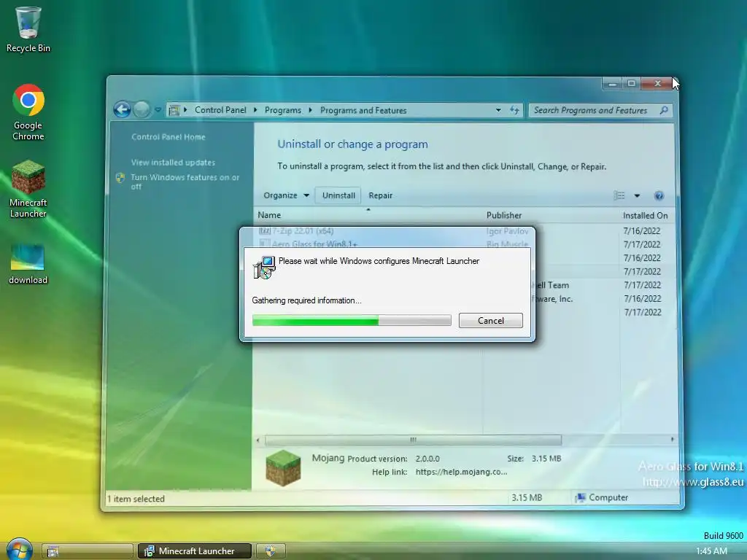Image resolution: width=747 pixels, height=560 pixels.
Task: Click the 1:45 AM taskbar clock
Action: tap(711, 551)
